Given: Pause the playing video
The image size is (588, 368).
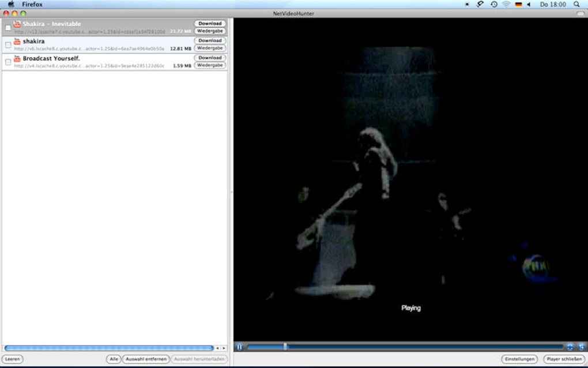Looking at the screenshot, I should tap(239, 347).
